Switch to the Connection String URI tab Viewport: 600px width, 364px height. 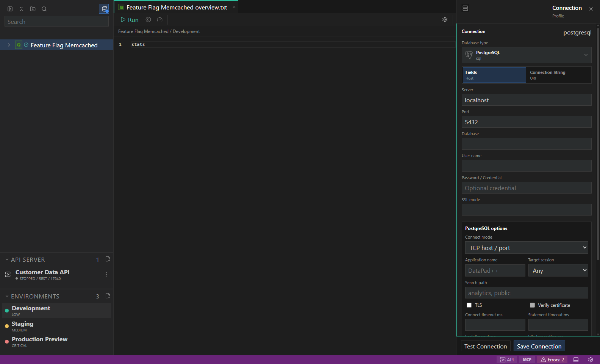click(x=558, y=75)
